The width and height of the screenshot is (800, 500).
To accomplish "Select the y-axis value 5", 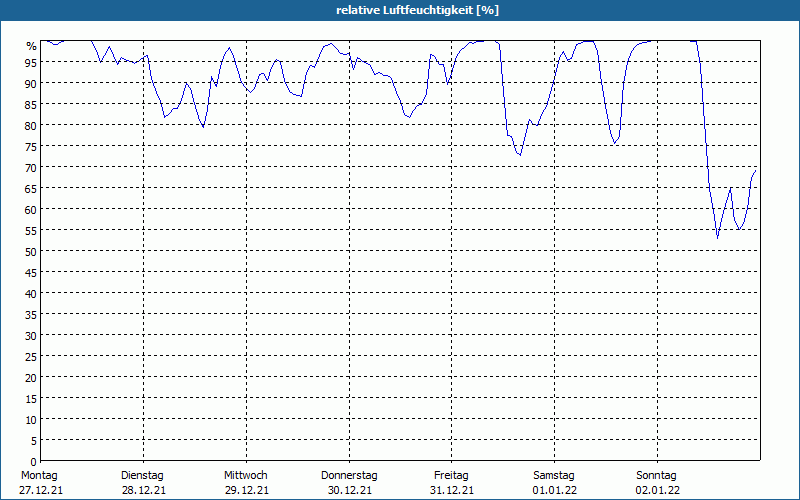I will (x=34, y=441).
